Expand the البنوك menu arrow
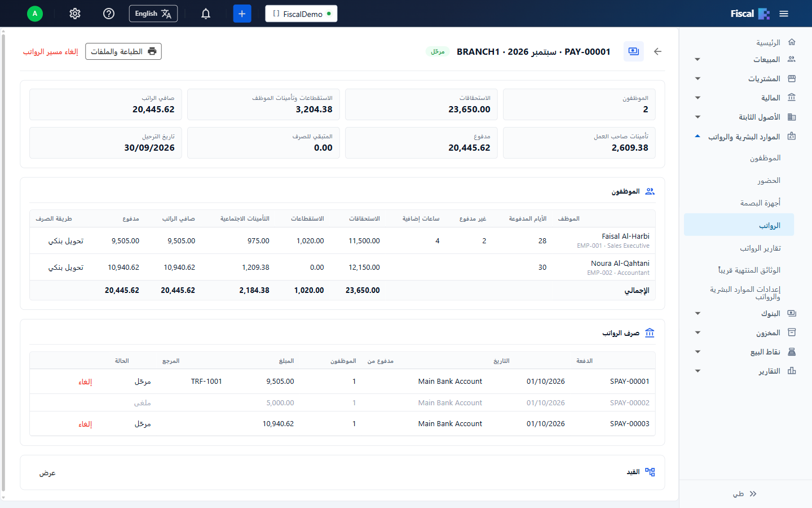812x508 pixels. pos(698,313)
